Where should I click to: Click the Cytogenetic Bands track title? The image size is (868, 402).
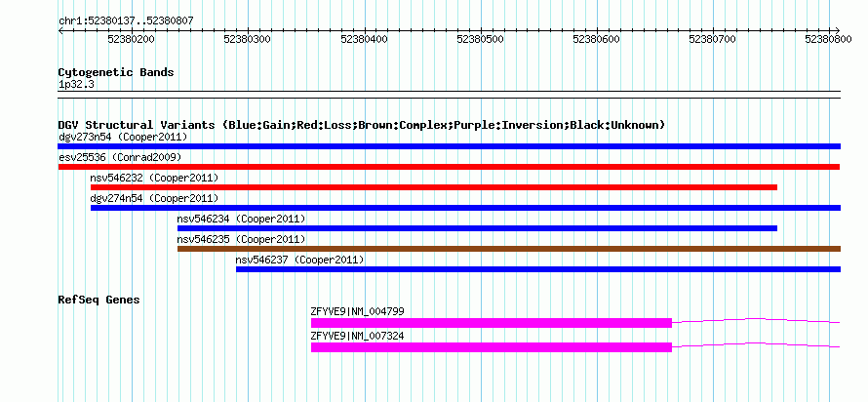(116, 72)
